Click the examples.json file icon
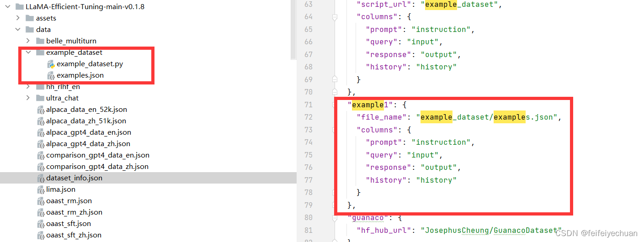 coord(51,76)
